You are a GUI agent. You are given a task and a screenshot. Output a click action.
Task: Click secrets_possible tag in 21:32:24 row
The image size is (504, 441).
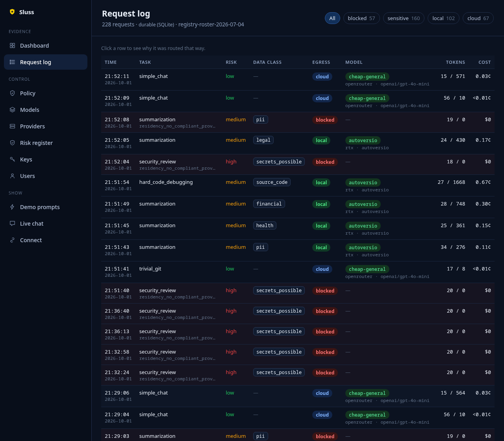point(279,372)
